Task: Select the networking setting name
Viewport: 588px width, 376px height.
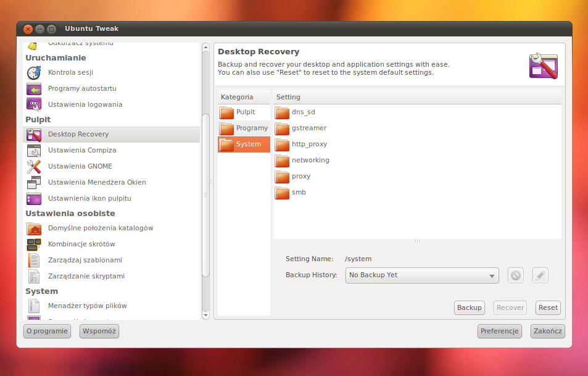Action: coord(310,161)
